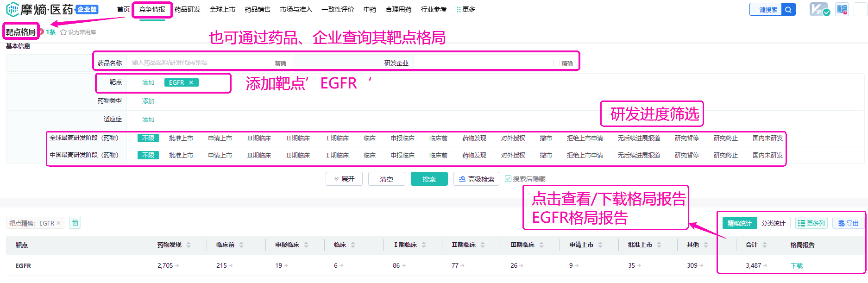Viewport: 868px width, 283px height.
Task: Select 不限 in 全球最高研发阶段 row
Action: click(x=148, y=138)
